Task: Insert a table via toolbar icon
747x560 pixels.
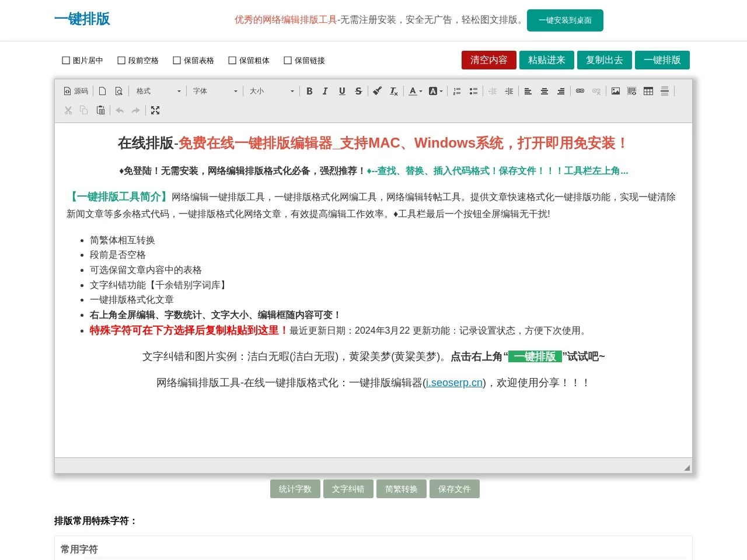Action: pyautogui.click(x=648, y=91)
